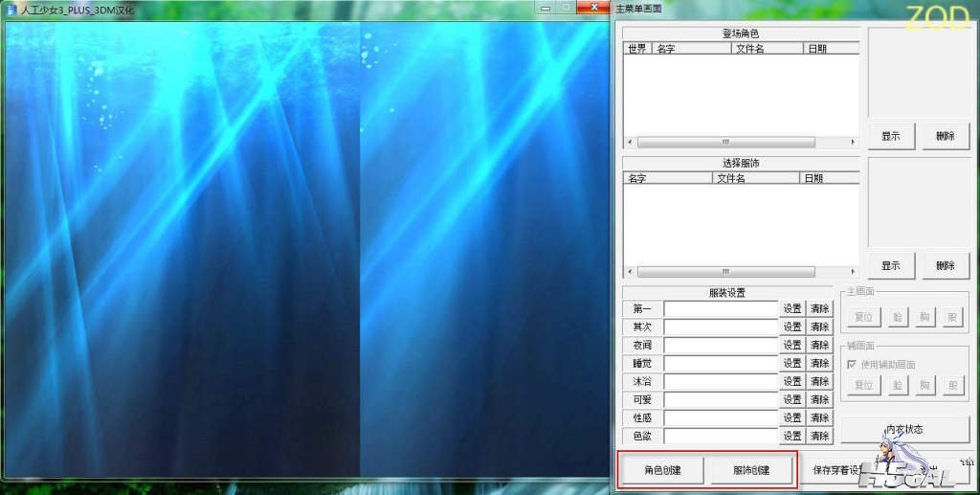Click horizontal scrollbar thumb in 登场角色 list
The width and height of the screenshot is (980, 495).
(x=725, y=142)
